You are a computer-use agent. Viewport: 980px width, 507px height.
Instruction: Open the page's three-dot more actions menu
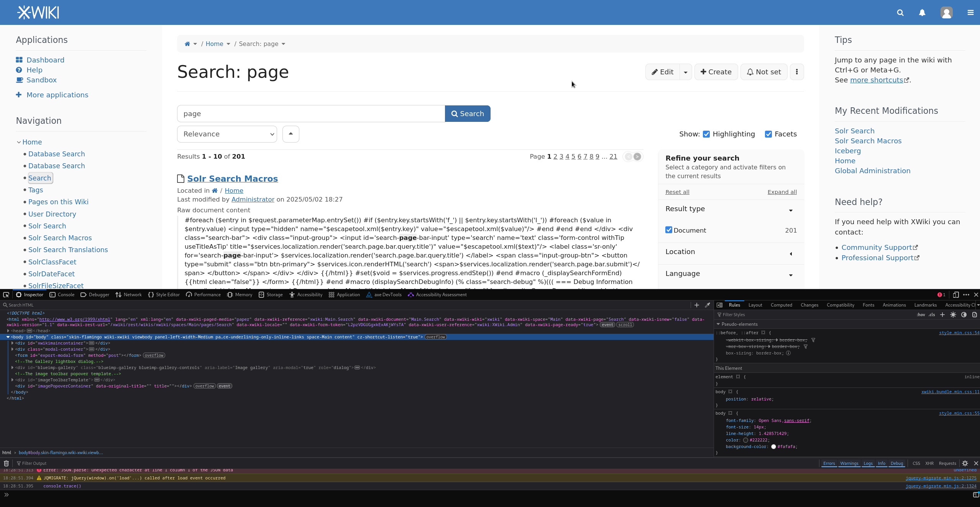(797, 72)
